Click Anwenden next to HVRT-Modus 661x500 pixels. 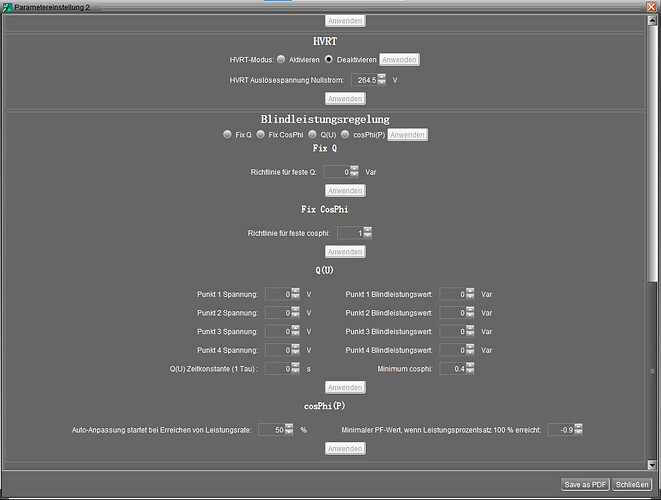[x=399, y=60]
